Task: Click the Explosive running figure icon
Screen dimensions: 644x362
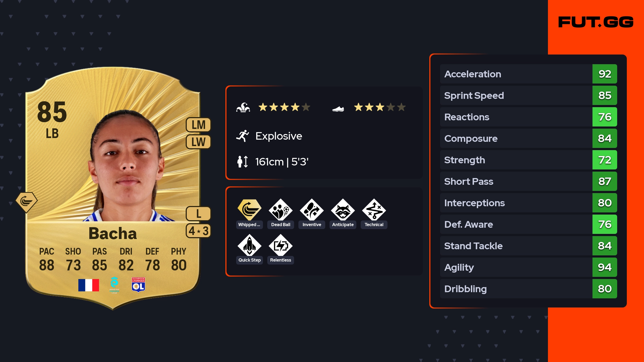Action: (x=243, y=136)
